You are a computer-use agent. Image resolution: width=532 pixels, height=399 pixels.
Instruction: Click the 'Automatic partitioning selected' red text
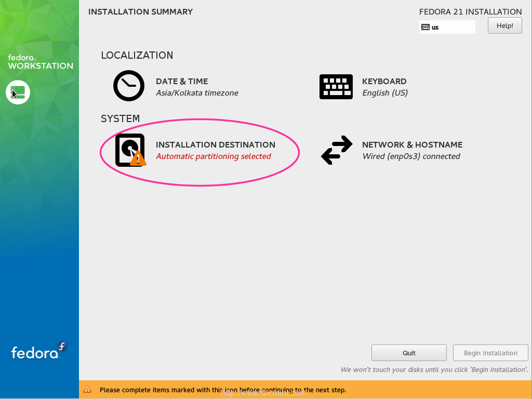214,156
